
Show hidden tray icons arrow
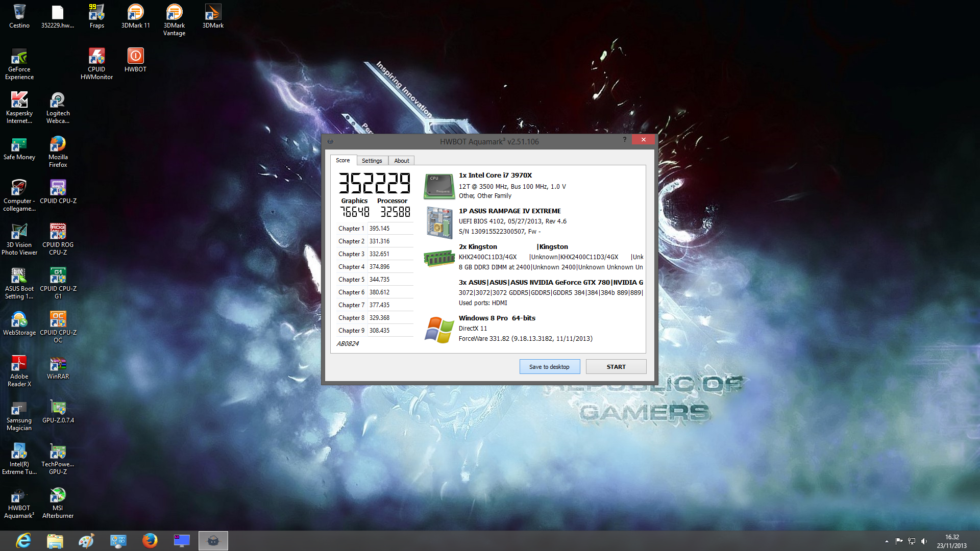887,541
